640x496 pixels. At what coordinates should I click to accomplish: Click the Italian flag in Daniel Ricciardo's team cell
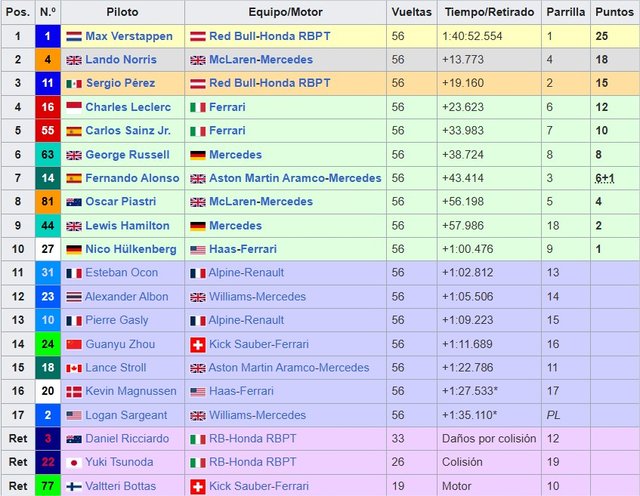click(x=198, y=439)
